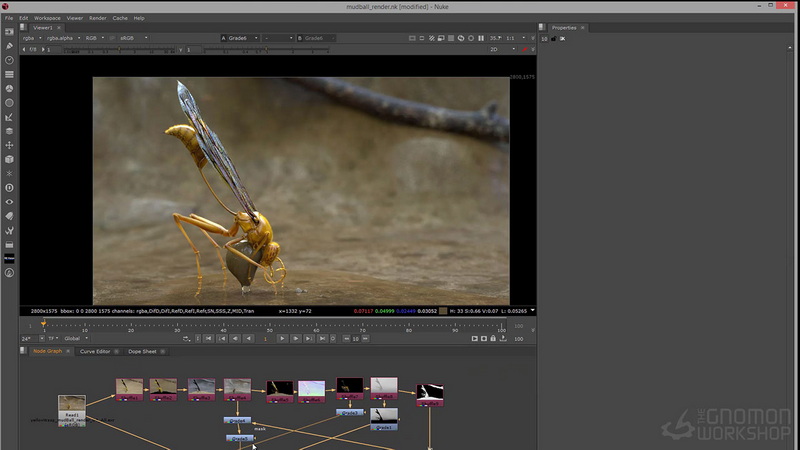The image size is (800, 450).
Task: Open the FurnaceCore plugins icon
Action: coord(9,259)
